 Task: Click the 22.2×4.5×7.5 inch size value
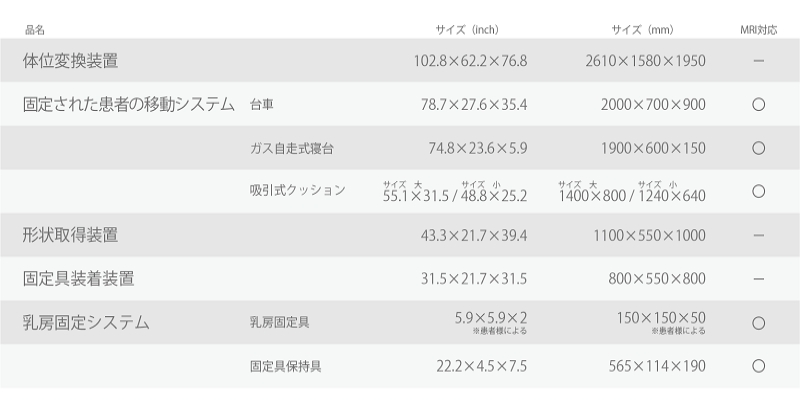[x=481, y=366]
